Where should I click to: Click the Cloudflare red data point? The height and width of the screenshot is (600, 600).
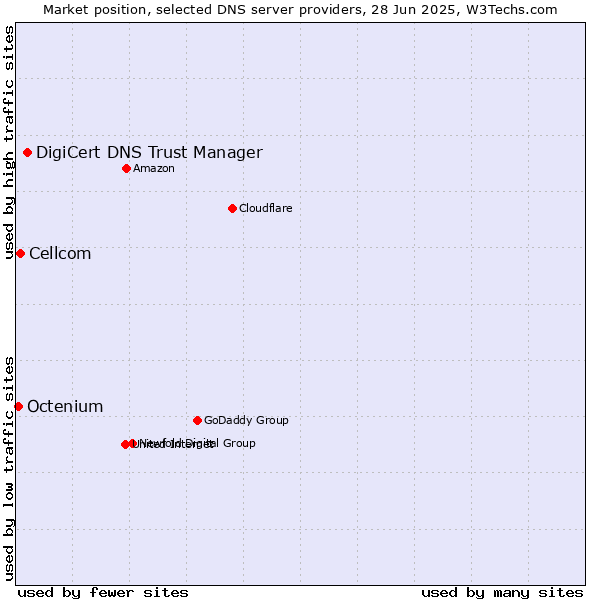(232, 209)
